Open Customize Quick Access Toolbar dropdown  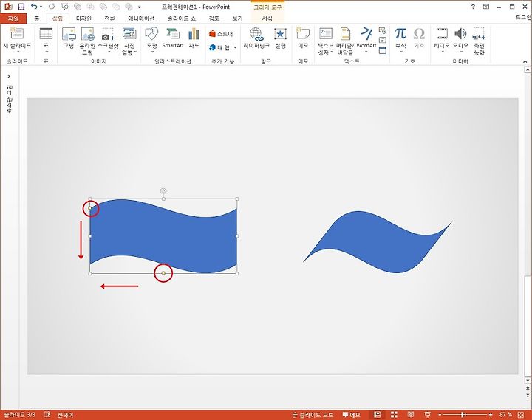tap(139, 7)
